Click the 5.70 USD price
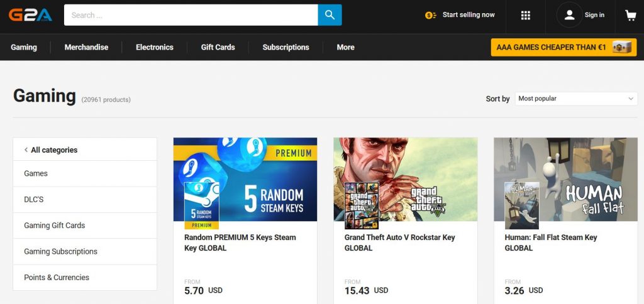The image size is (644, 304). pyautogui.click(x=203, y=290)
